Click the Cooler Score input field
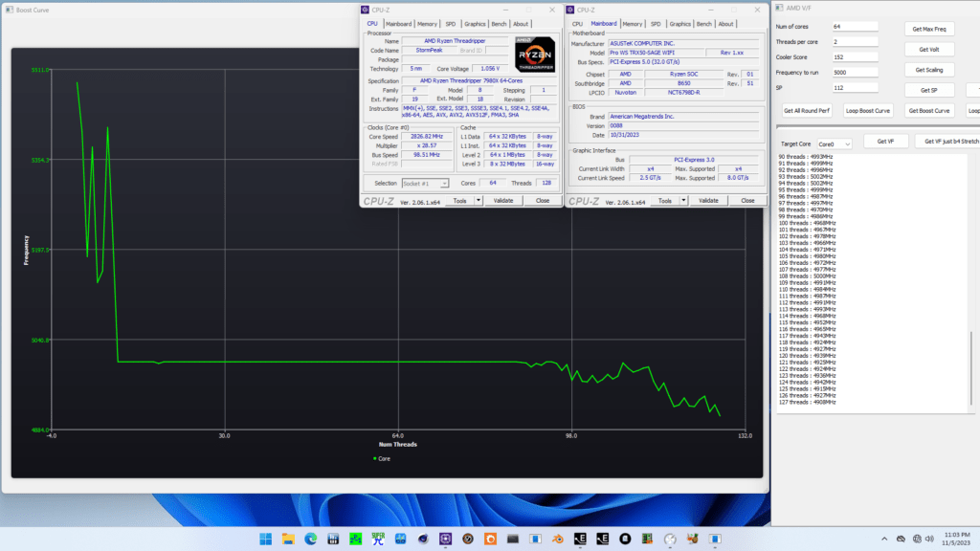Screen dimensions: 980x551 pyautogui.click(x=855, y=57)
